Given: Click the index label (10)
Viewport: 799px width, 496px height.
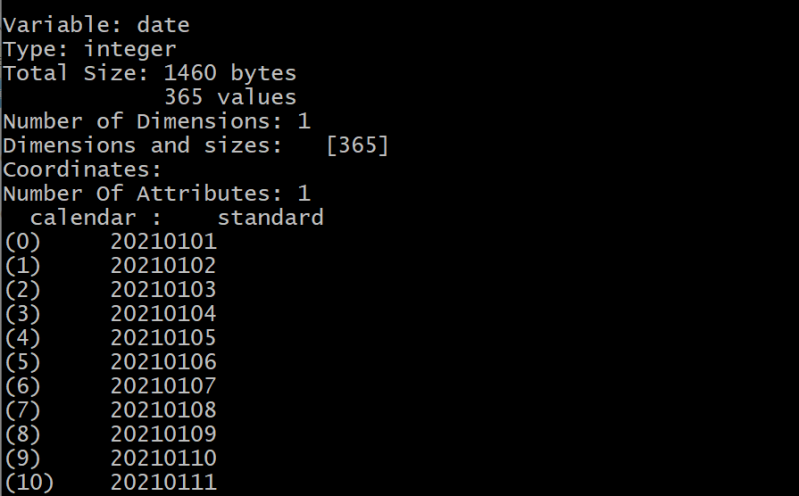Looking at the screenshot, I should [x=26, y=482].
